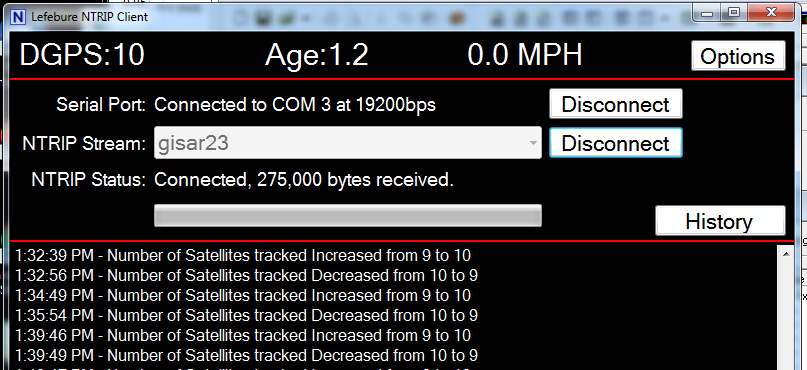Viewport: 807px width, 370px height.
Task: Click the log scrollbar track
Action: [786, 316]
